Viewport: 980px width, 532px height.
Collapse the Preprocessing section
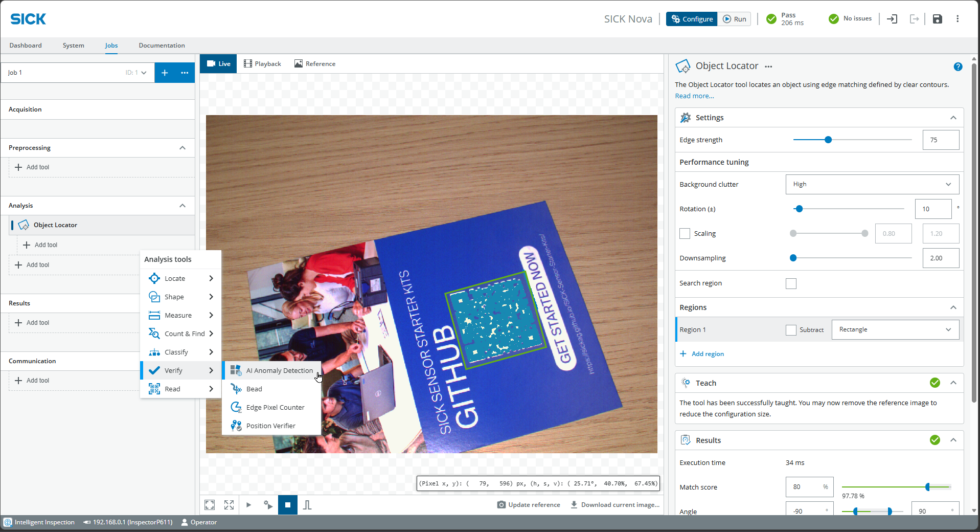(x=183, y=148)
